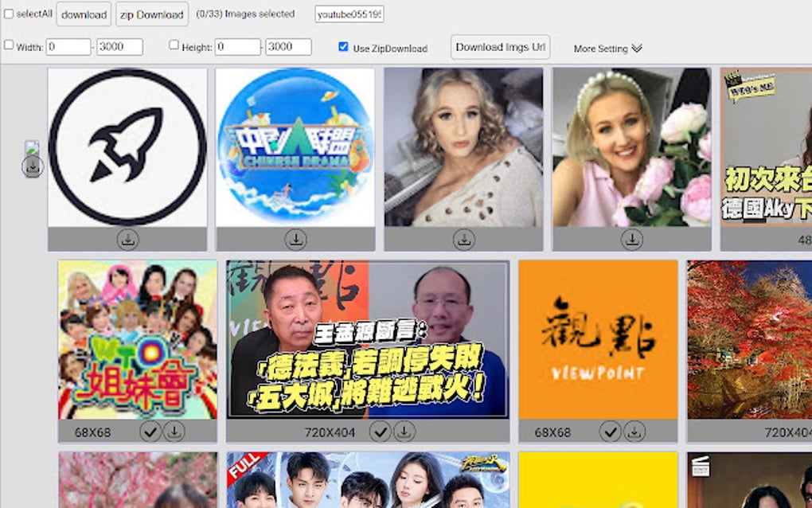Open the WTO姐妹會 thumbnail image
The width and height of the screenshot is (812, 508).
pyautogui.click(x=139, y=342)
